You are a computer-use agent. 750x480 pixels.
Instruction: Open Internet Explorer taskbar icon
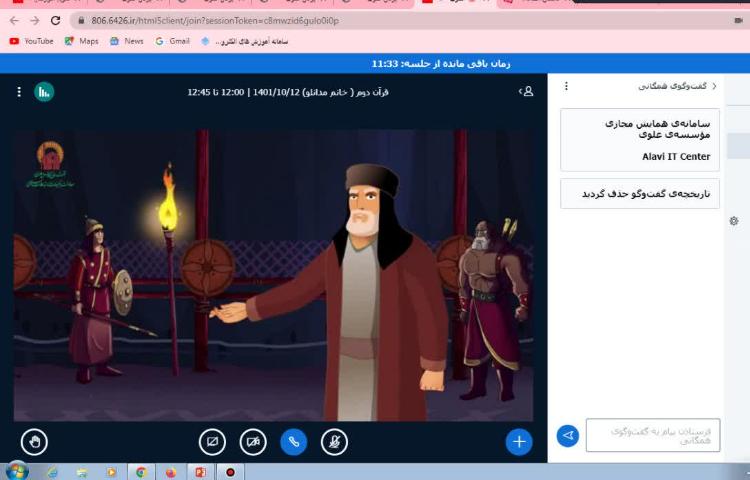pos(53,472)
